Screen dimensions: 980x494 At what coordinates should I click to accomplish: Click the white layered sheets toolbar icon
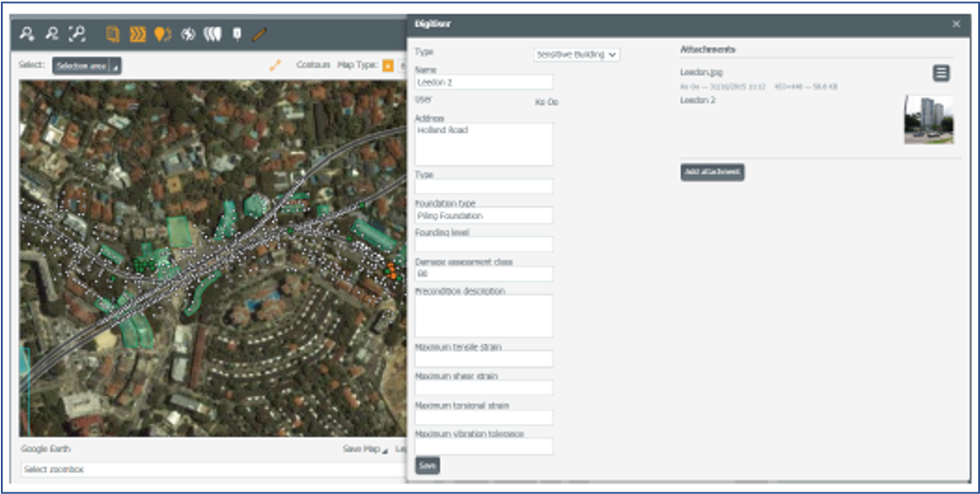tap(212, 34)
